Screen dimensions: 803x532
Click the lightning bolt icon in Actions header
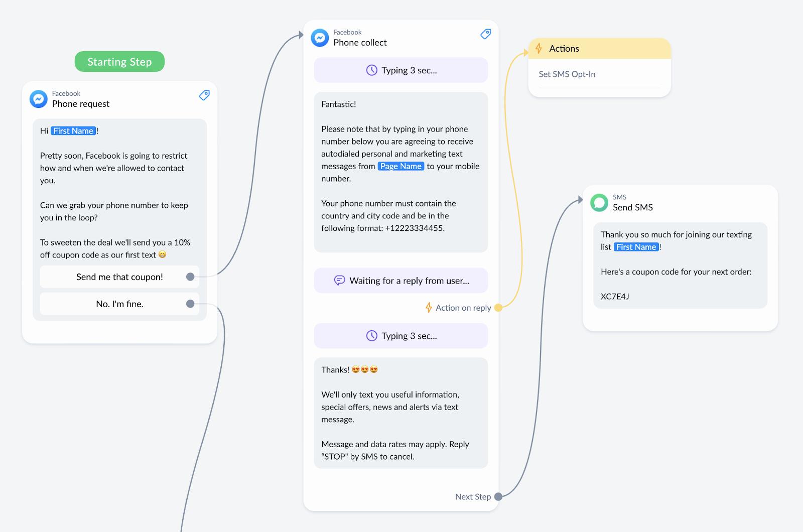[539, 49]
